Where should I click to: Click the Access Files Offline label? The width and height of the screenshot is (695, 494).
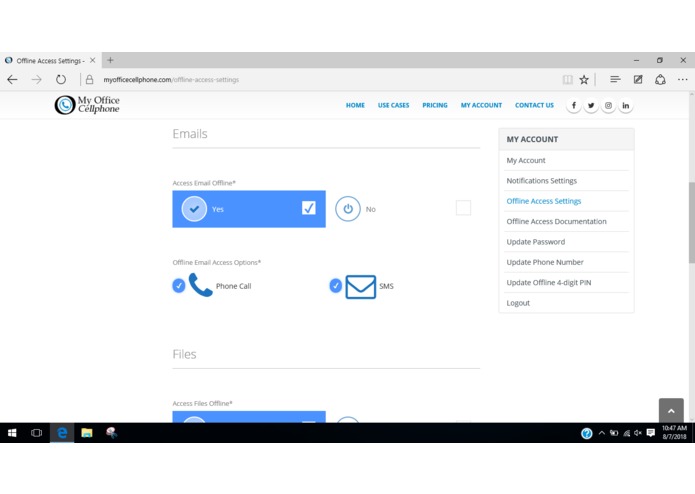click(x=202, y=404)
